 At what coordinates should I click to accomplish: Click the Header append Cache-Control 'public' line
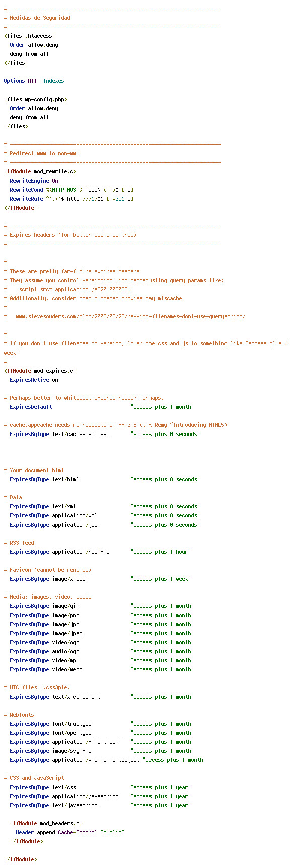click(70, 832)
